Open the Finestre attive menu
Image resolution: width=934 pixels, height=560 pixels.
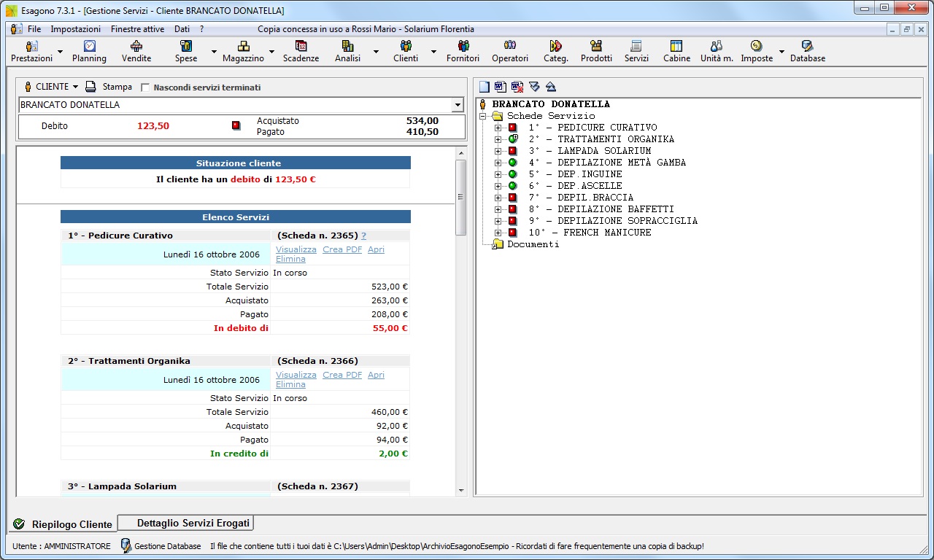[137, 29]
